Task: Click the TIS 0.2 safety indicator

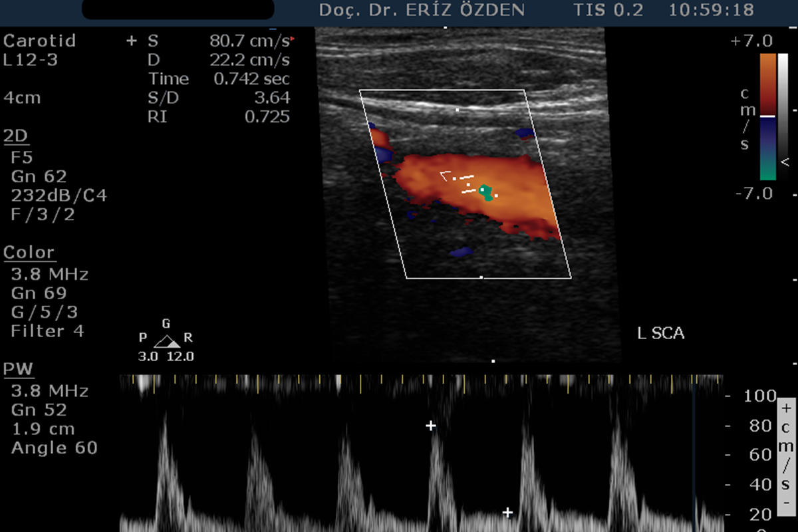Action: click(x=606, y=10)
